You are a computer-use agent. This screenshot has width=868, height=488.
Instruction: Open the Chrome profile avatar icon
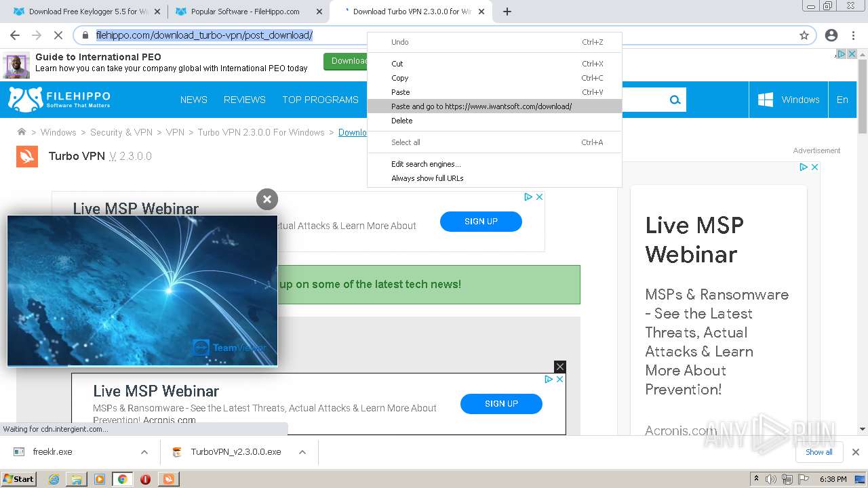tap(831, 35)
